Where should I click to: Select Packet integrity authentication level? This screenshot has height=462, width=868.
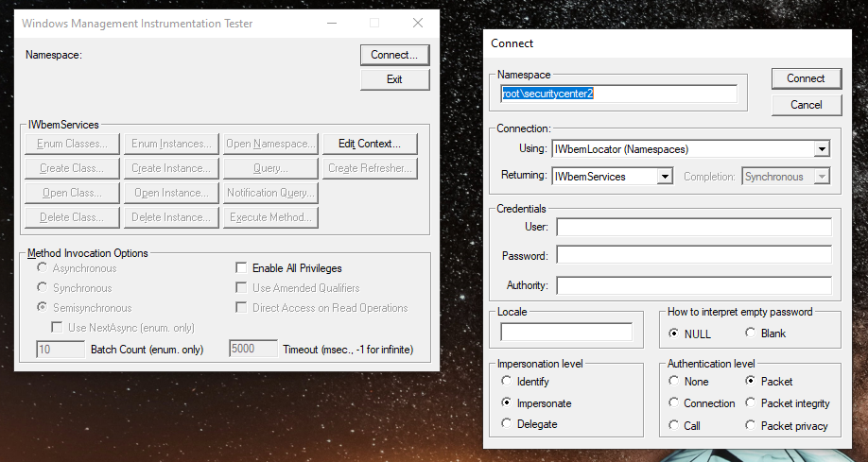point(751,403)
